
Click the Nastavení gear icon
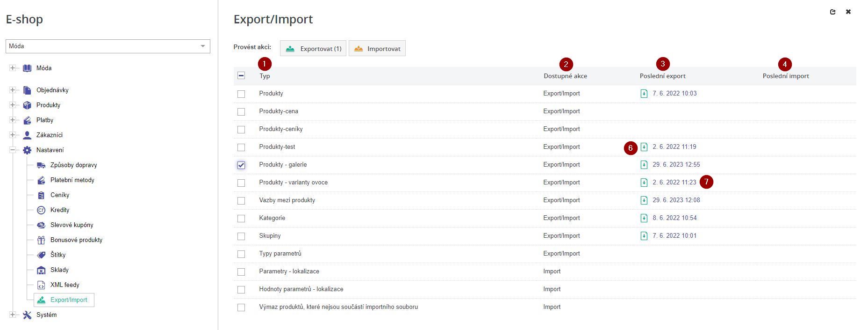(x=27, y=150)
